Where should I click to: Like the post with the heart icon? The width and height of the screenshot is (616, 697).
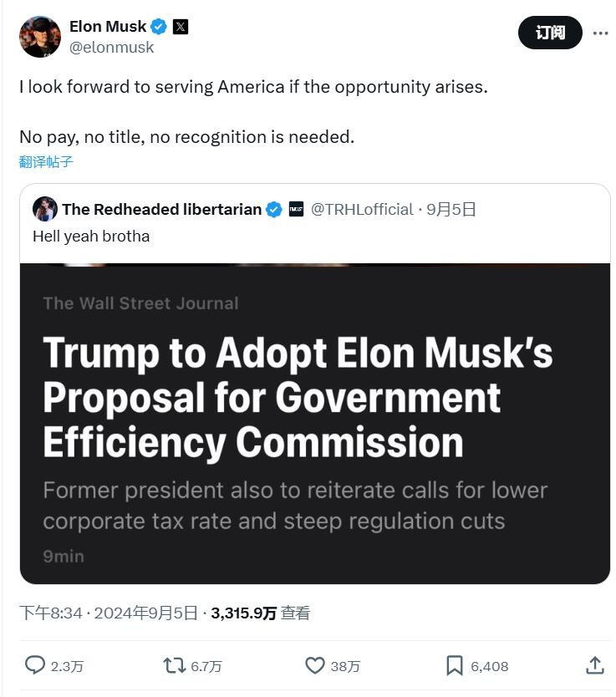[314, 665]
